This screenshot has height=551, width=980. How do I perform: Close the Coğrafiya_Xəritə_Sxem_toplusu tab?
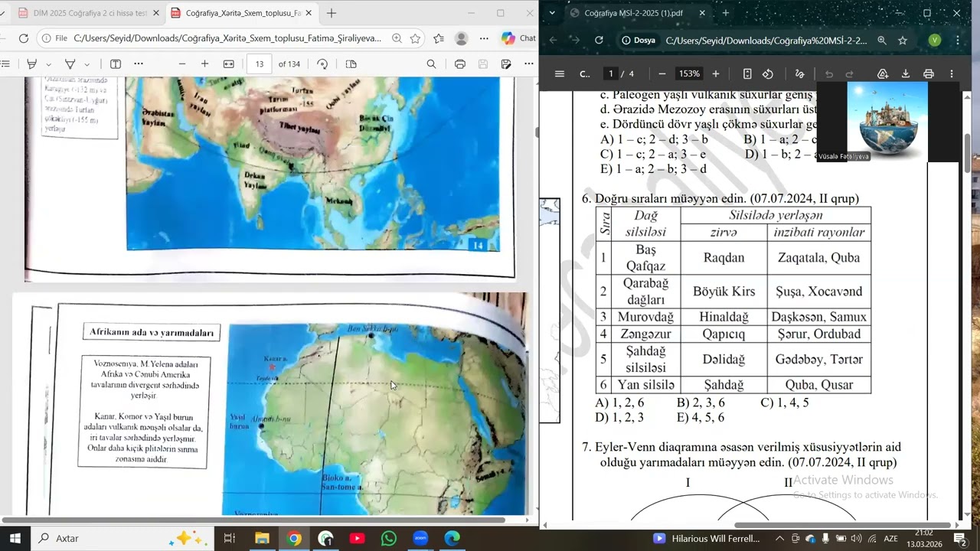309,13
